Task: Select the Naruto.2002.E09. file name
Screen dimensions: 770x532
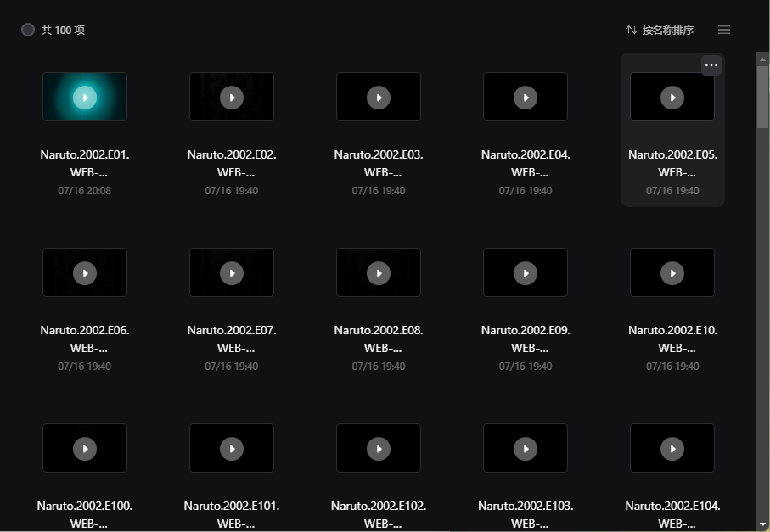Action: click(x=526, y=339)
